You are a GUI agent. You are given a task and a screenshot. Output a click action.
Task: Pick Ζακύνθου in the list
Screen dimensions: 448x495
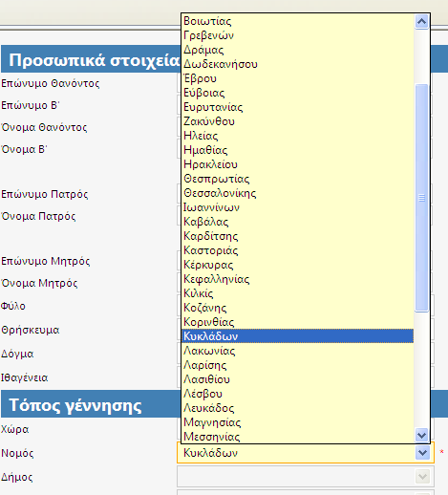298,121
